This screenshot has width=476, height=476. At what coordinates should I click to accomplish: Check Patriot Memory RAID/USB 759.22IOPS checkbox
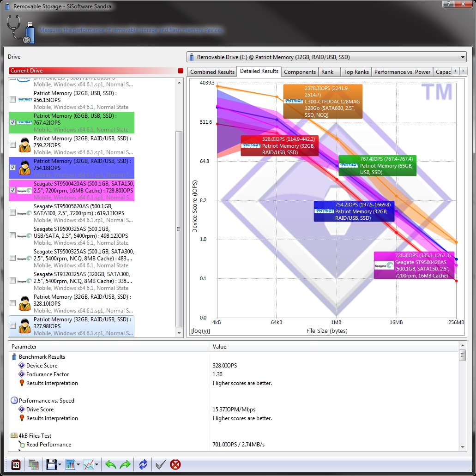pos(13,145)
